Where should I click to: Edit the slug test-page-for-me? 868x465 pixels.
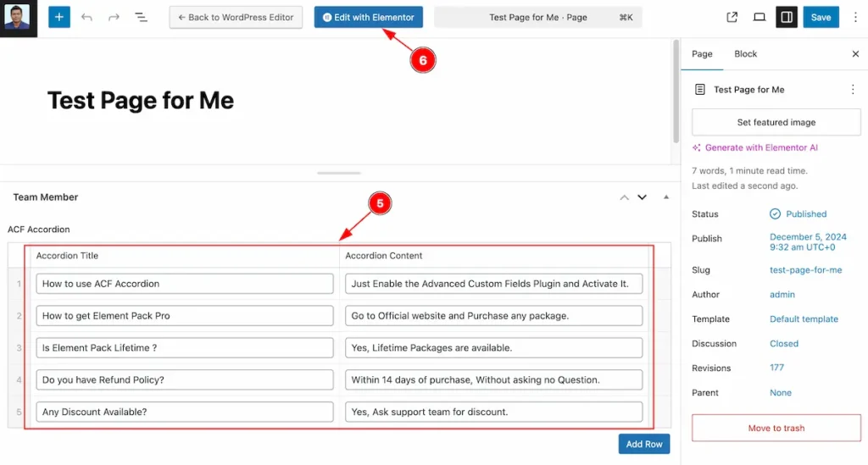pyautogui.click(x=805, y=270)
